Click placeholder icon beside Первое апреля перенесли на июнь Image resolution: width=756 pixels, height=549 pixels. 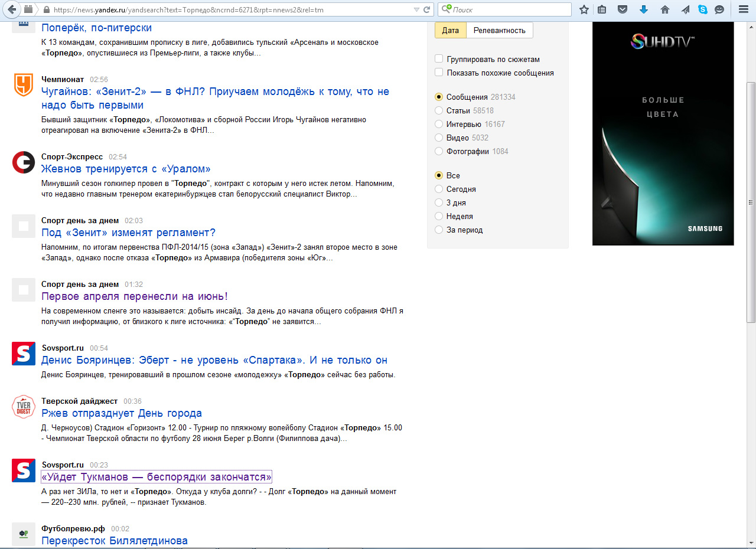tap(24, 290)
